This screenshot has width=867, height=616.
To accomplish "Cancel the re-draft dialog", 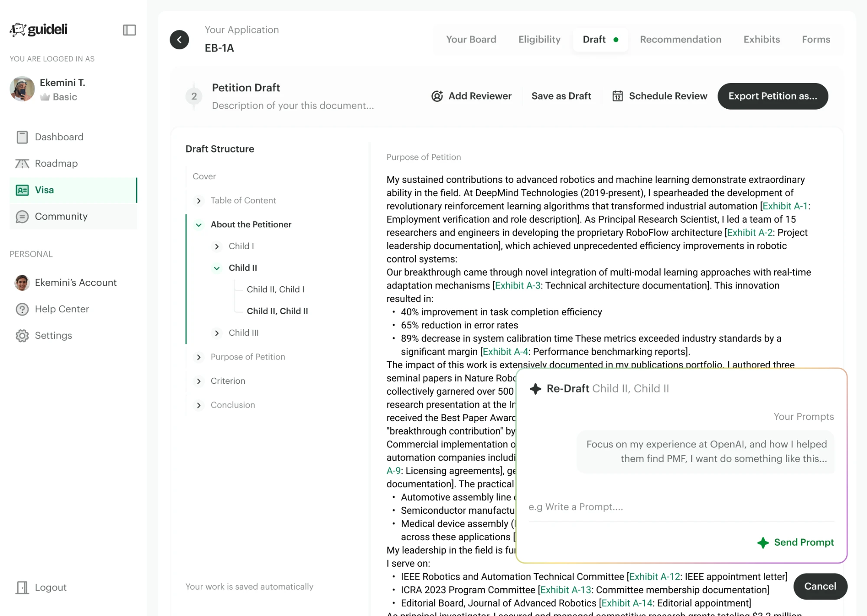I will point(820,586).
